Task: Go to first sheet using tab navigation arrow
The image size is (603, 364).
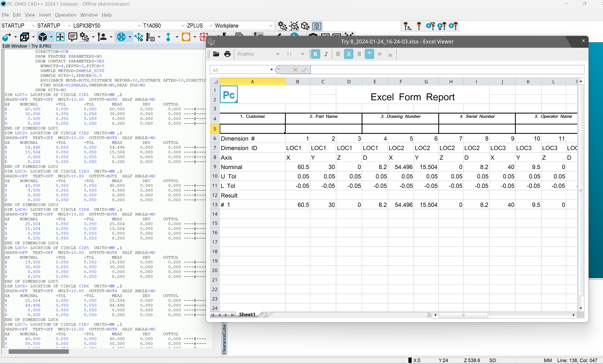Action: [x=213, y=315]
